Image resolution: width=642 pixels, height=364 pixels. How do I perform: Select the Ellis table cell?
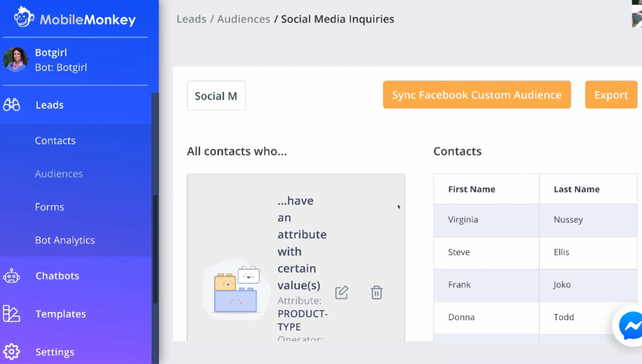[x=588, y=253]
